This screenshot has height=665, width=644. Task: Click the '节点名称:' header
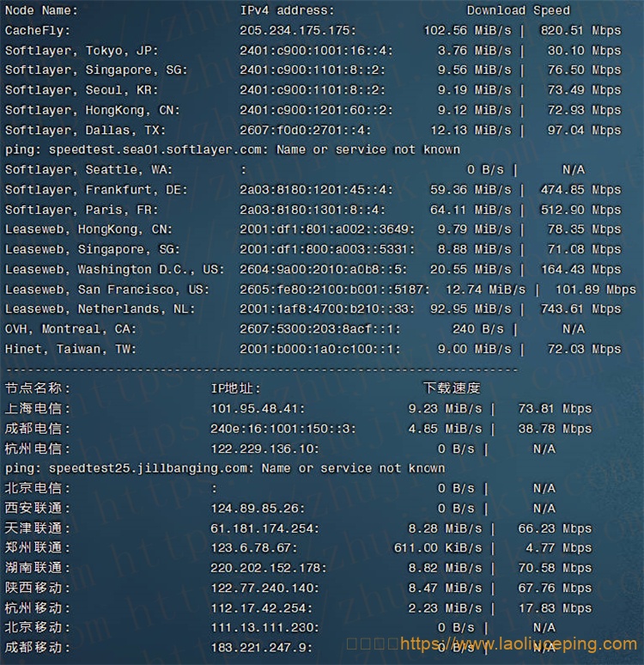tap(37, 388)
